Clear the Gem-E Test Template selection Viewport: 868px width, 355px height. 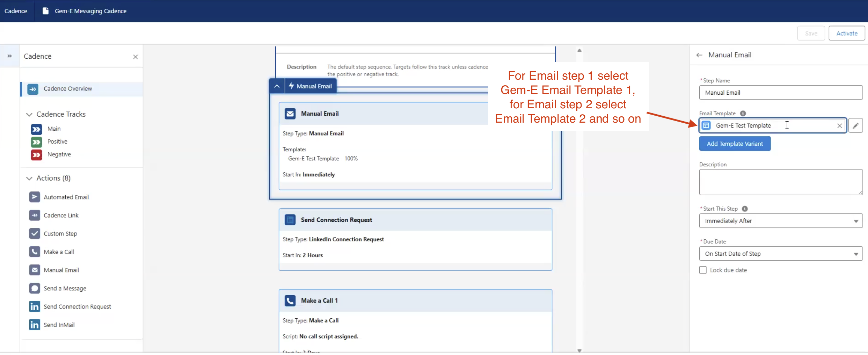(x=840, y=126)
